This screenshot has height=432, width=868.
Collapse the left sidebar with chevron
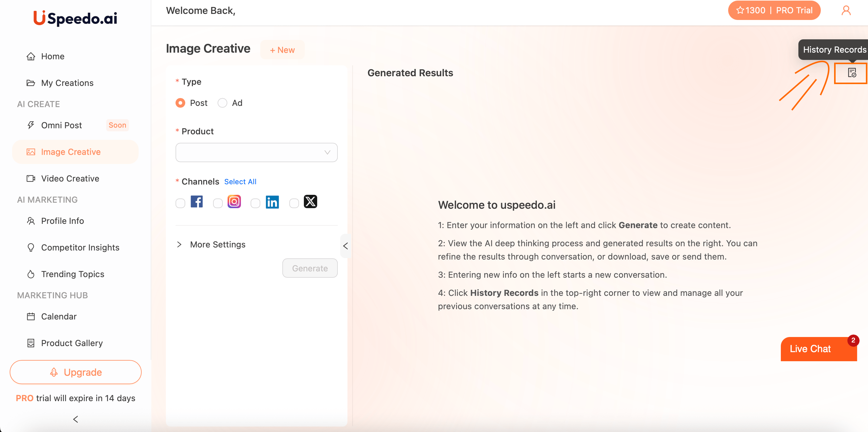pos(75,419)
